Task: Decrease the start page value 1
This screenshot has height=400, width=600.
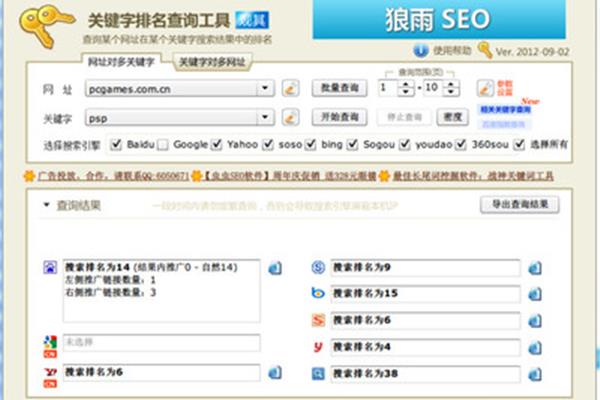Action: pos(406,92)
